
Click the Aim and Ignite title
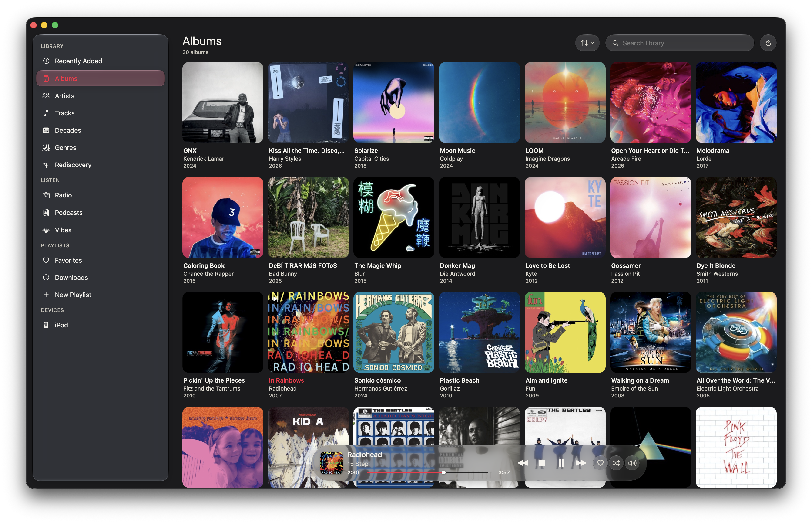tap(546, 380)
